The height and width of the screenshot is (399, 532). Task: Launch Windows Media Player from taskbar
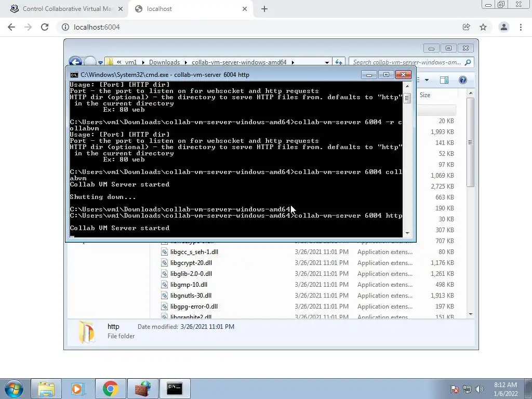click(x=78, y=389)
